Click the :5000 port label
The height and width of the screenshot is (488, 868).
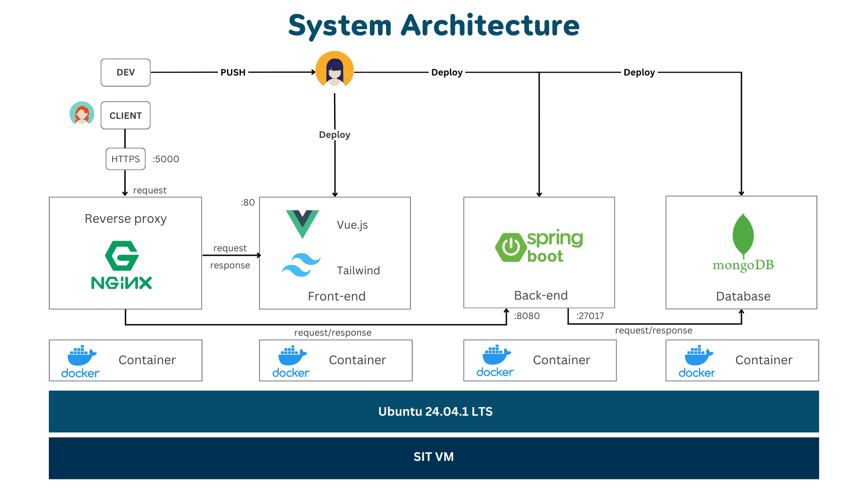(x=166, y=159)
